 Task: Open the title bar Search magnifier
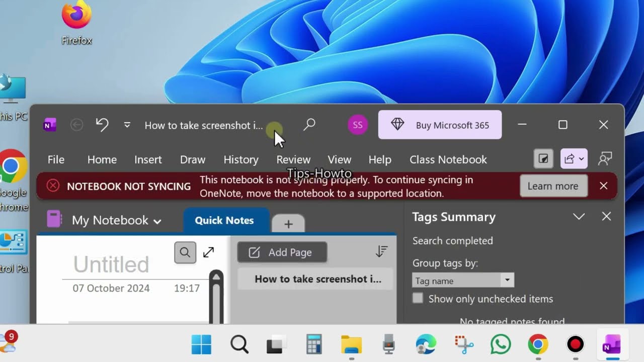tap(309, 124)
